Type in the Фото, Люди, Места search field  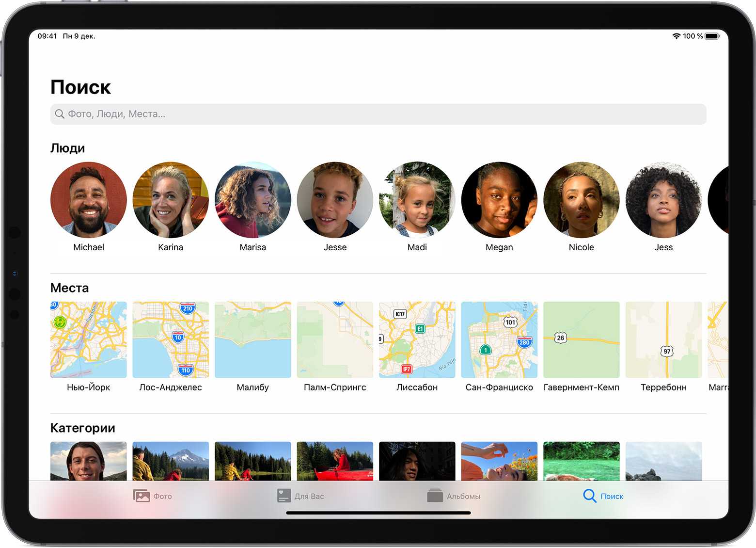click(378, 114)
